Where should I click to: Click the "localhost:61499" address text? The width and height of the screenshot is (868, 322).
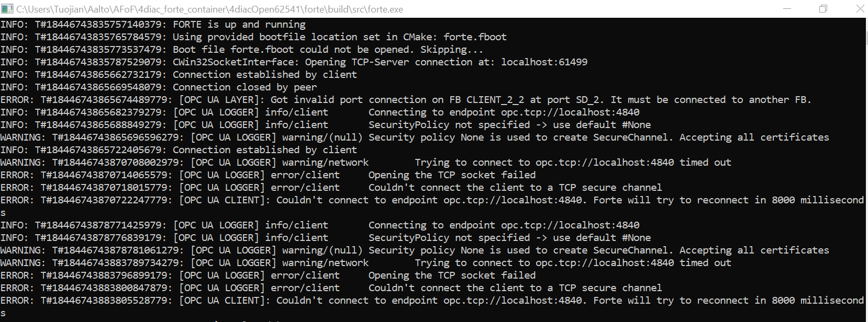[544, 62]
